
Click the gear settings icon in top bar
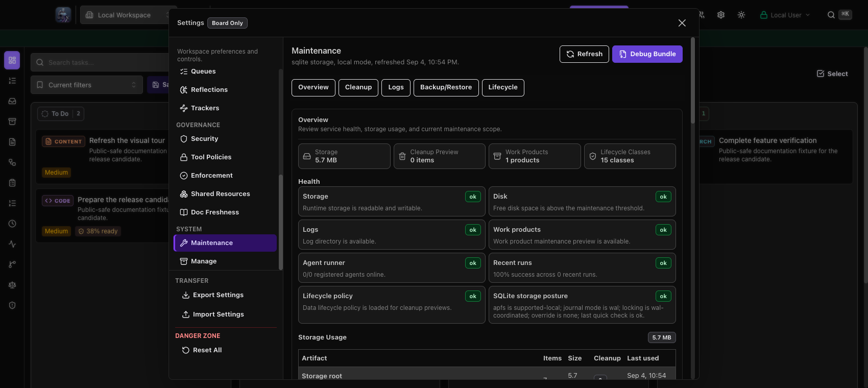[721, 15]
